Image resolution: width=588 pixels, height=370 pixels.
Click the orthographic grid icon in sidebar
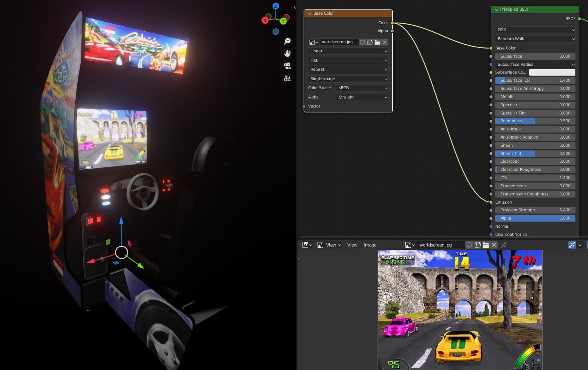pos(287,78)
